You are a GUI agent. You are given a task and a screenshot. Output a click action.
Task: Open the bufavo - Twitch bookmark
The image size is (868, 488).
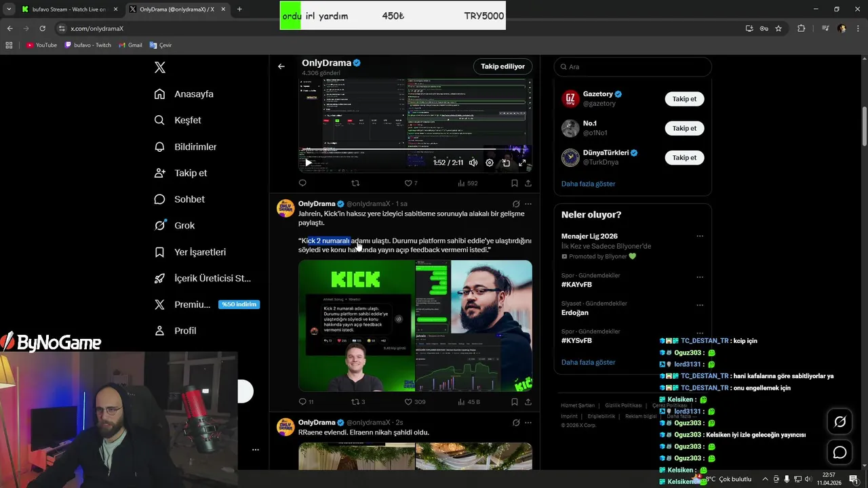[x=87, y=45]
